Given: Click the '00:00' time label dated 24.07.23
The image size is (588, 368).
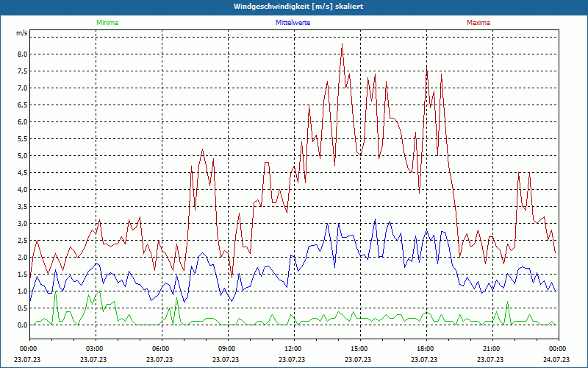Looking at the screenshot, I should (556, 349).
